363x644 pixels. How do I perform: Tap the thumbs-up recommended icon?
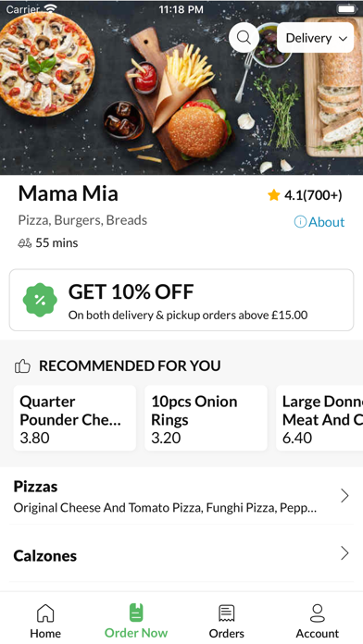[x=22, y=365]
